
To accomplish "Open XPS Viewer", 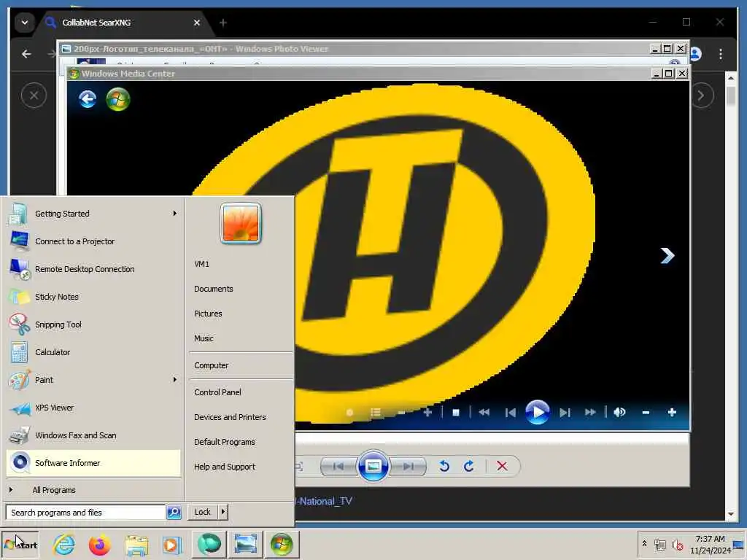I will point(93,408).
